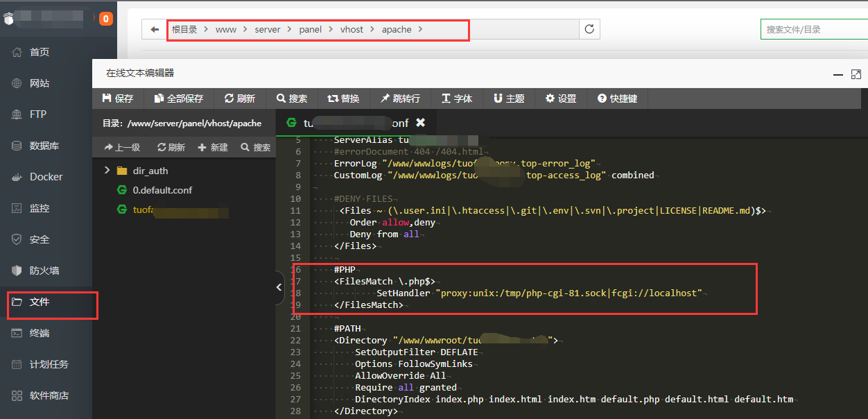Click the orange notification badge showing 0
Viewport: 868px width, 419px height.
(x=106, y=19)
